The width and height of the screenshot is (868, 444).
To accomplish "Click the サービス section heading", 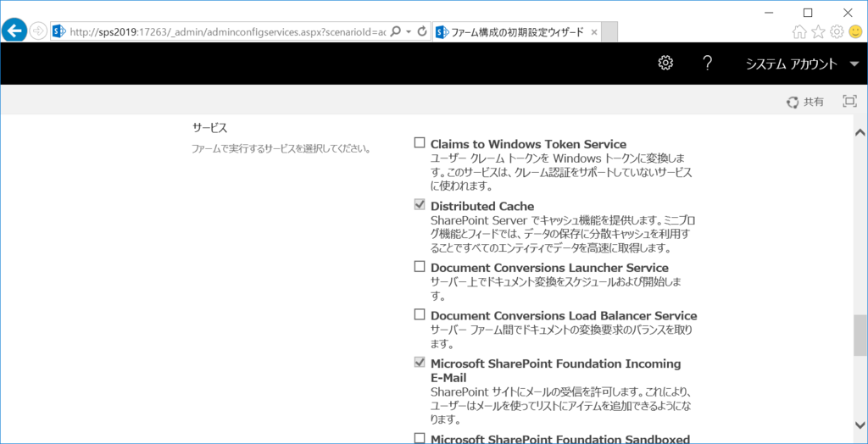I will click(210, 128).
